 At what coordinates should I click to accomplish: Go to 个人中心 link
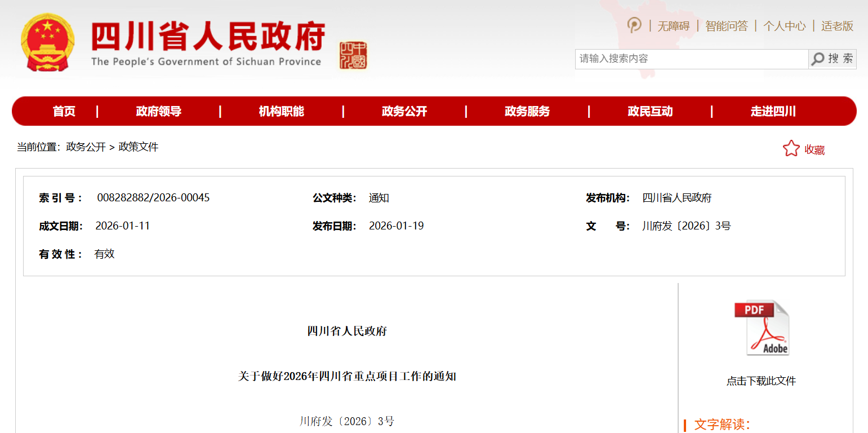pyautogui.click(x=784, y=26)
